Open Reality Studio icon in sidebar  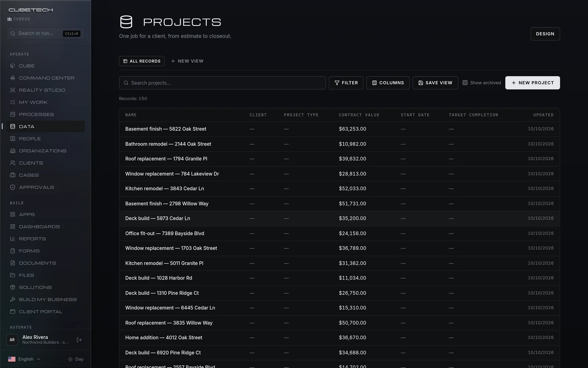tap(12, 90)
